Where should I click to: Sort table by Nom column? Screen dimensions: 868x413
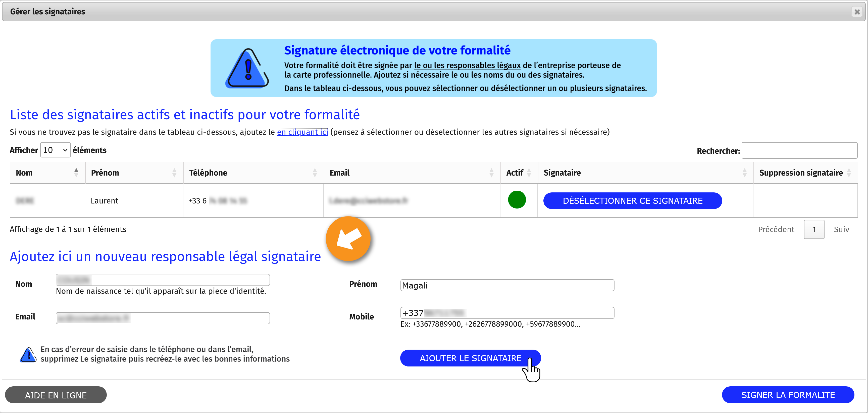(47, 173)
